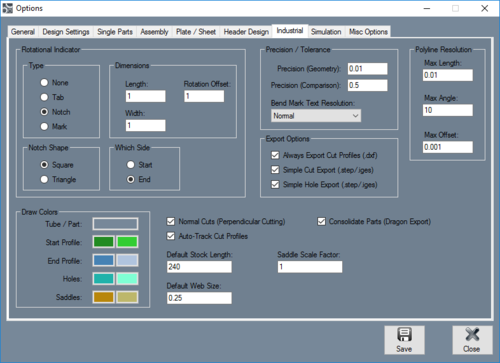Minimize the Options window
Screen dimensions: 500x363
[427, 8]
